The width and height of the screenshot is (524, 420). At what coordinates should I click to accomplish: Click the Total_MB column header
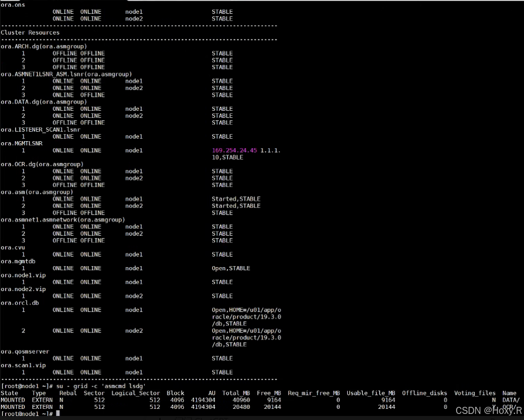coord(236,393)
